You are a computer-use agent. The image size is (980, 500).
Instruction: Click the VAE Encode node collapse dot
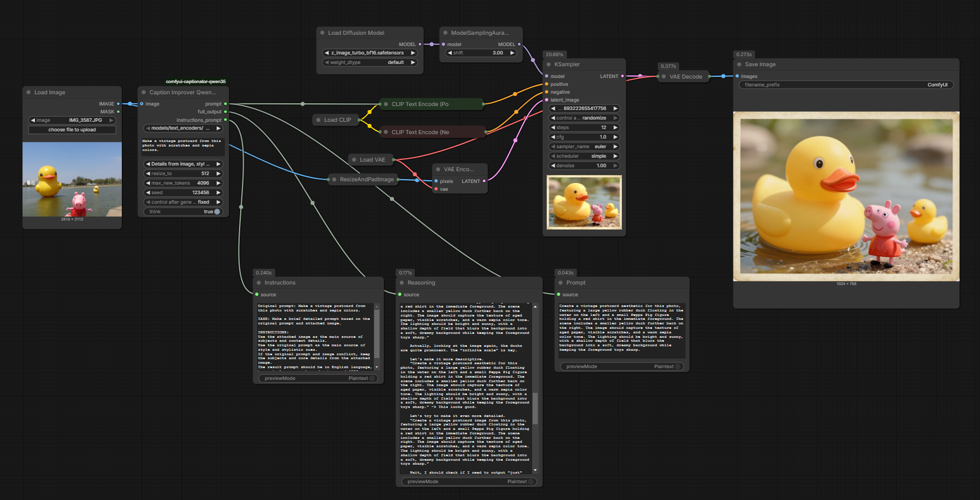click(x=438, y=169)
